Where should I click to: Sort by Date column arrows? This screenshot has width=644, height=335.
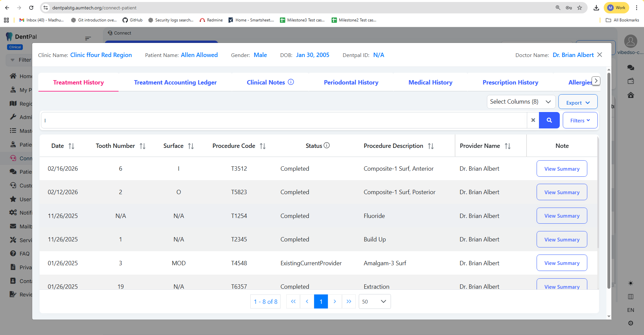71,146
